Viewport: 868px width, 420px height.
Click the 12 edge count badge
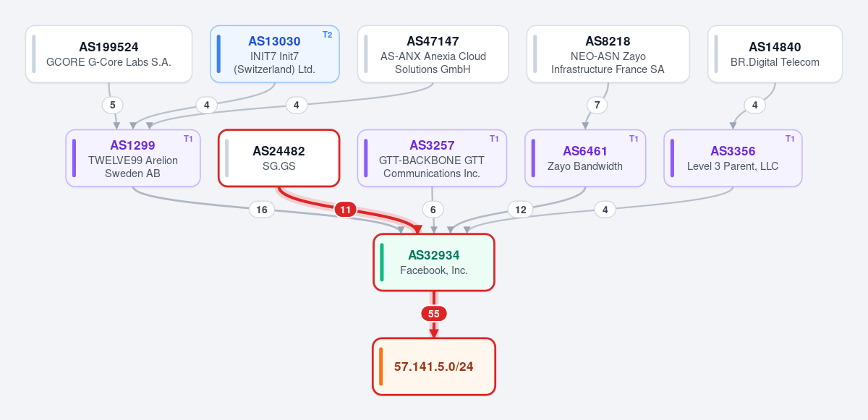(x=520, y=210)
